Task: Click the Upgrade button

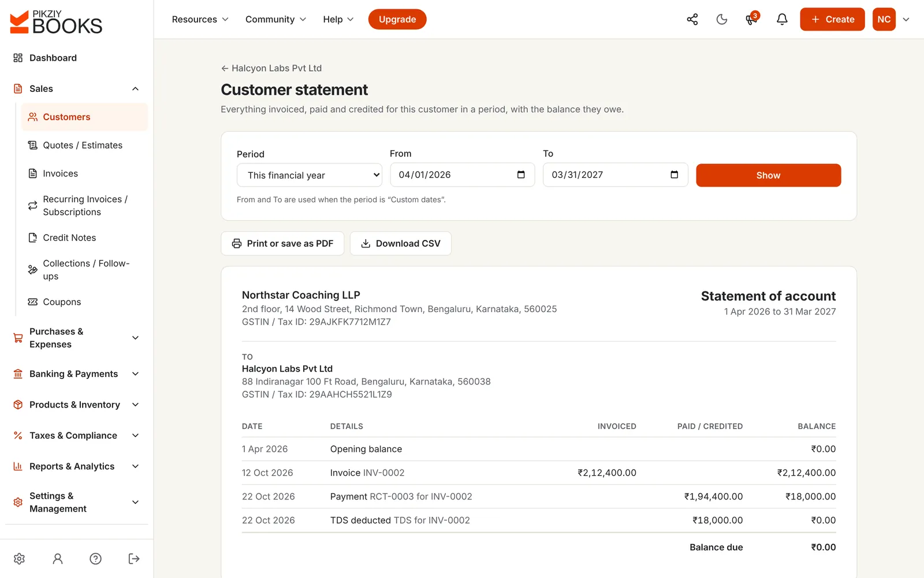Action: tap(397, 19)
